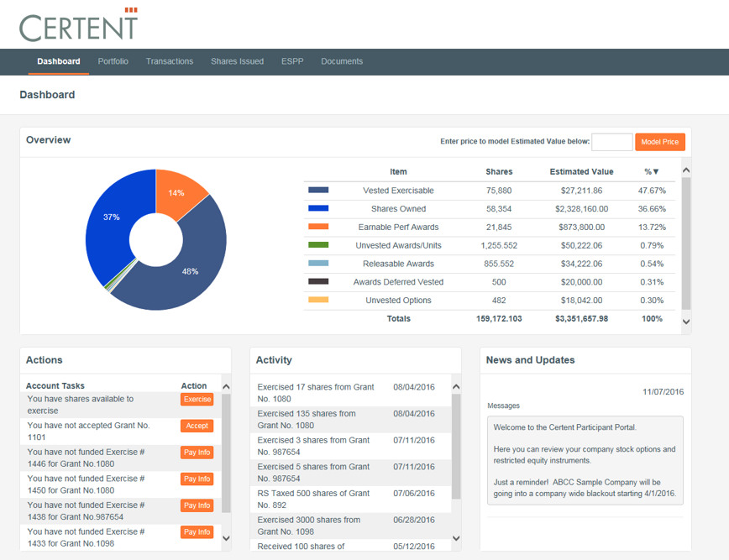Click the 'Received 100 shares of' activity entry
This screenshot has height=560, width=729.
point(301,546)
